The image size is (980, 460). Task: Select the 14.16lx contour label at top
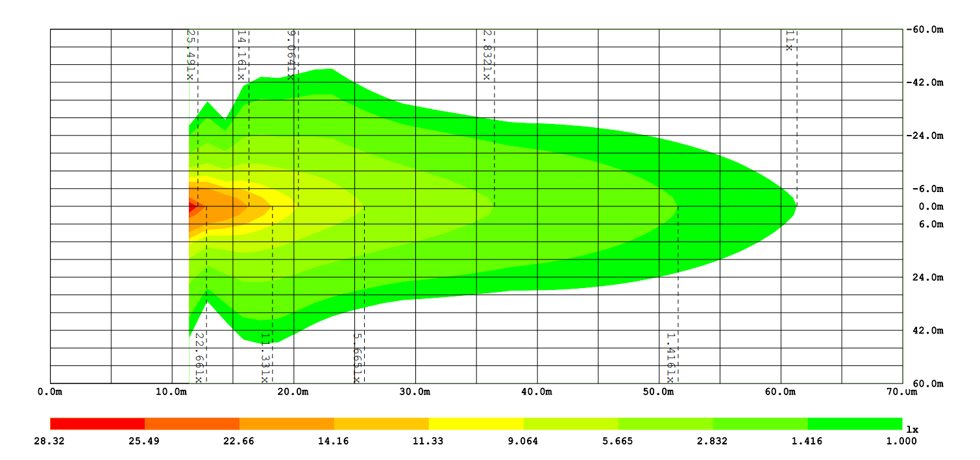click(241, 54)
